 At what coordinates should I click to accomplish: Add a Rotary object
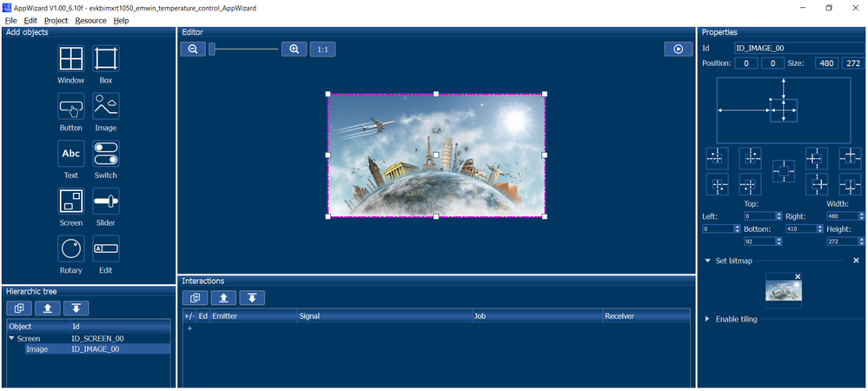coord(71,249)
